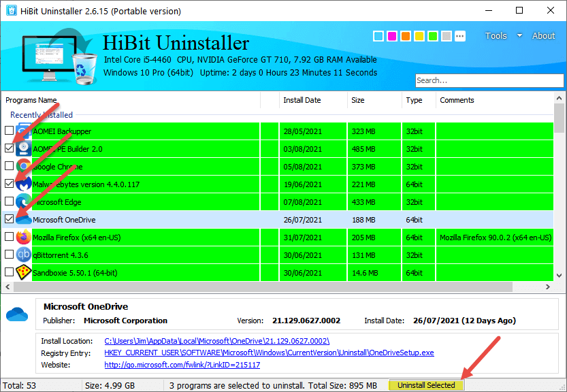Tick the Mozilla Firefox checkbox

[9, 237]
